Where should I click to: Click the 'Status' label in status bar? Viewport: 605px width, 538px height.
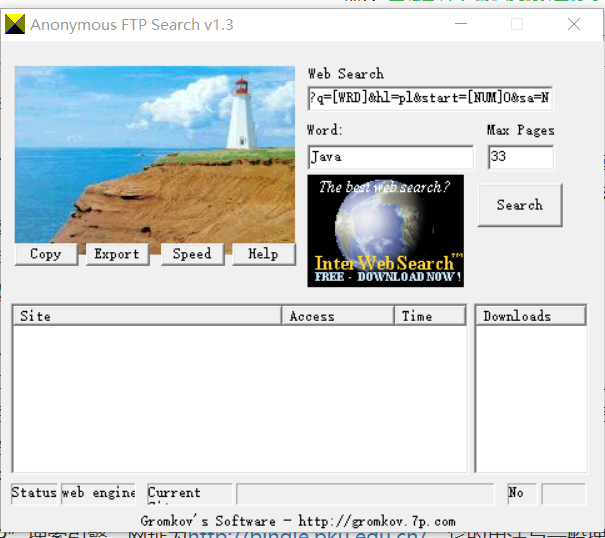point(34,493)
